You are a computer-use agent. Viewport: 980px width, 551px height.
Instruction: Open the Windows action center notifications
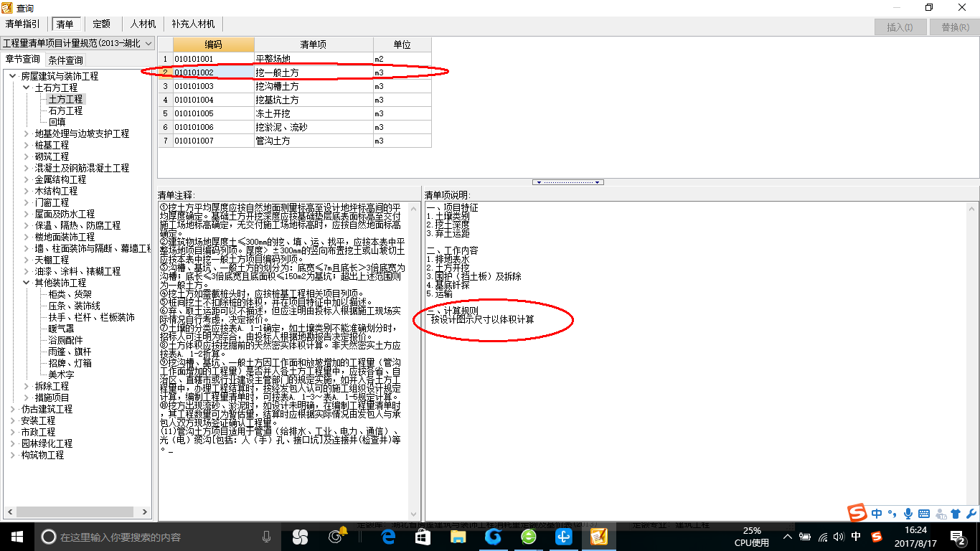958,537
